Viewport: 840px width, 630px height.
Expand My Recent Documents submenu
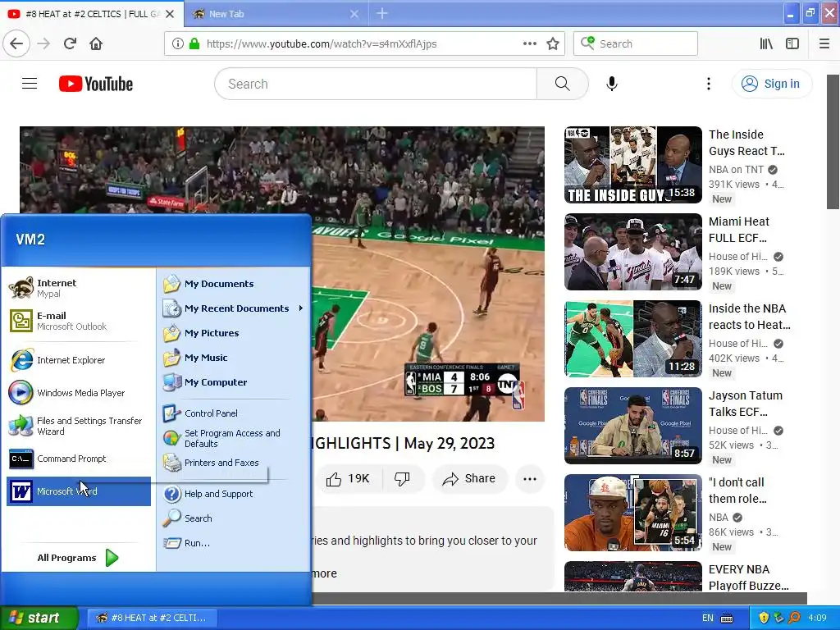tap(234, 308)
